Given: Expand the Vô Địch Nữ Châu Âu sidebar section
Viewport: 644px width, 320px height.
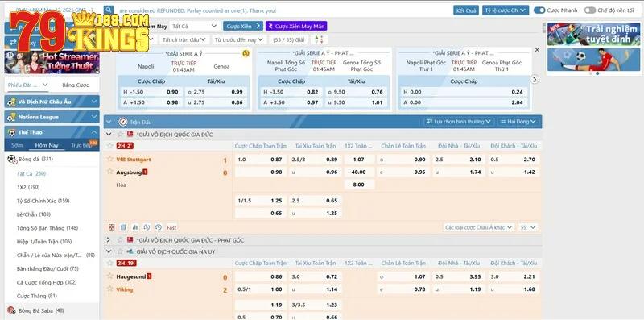Looking at the screenshot, I should tap(52, 102).
